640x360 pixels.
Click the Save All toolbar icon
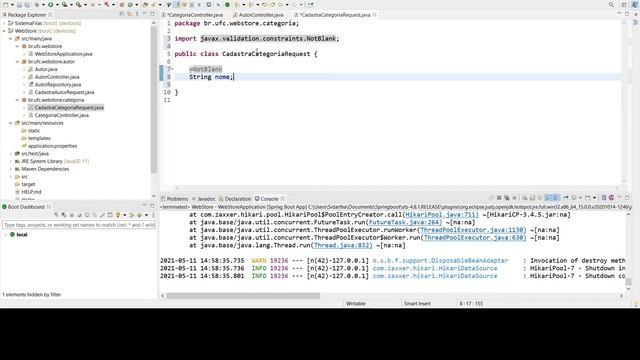coord(27,4)
